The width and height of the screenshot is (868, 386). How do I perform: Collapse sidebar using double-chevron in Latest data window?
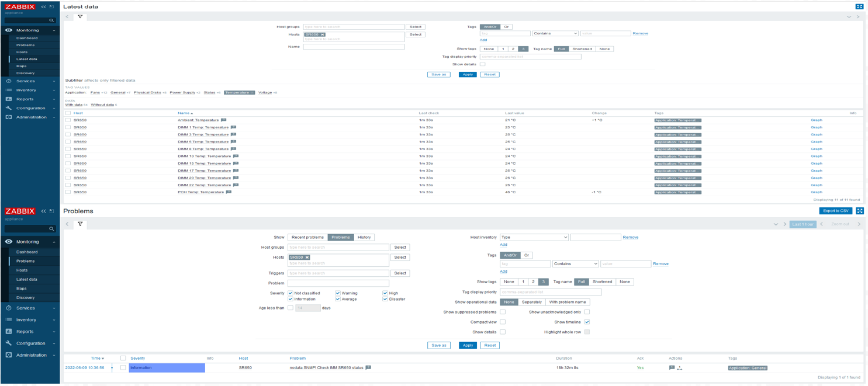(43, 7)
